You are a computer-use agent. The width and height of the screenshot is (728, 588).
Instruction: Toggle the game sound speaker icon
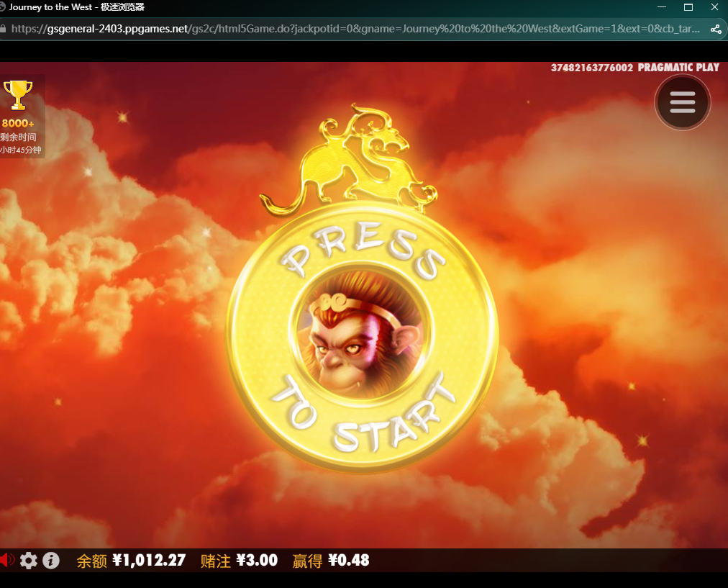pos(6,560)
